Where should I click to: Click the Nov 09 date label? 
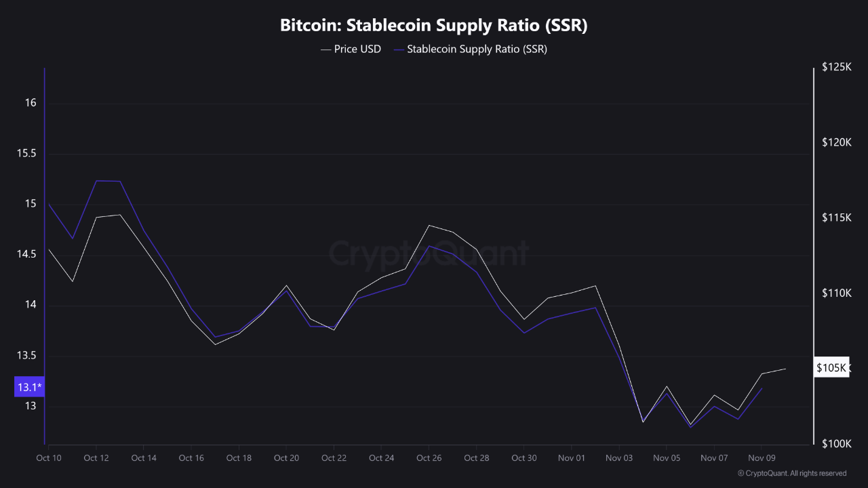761,458
